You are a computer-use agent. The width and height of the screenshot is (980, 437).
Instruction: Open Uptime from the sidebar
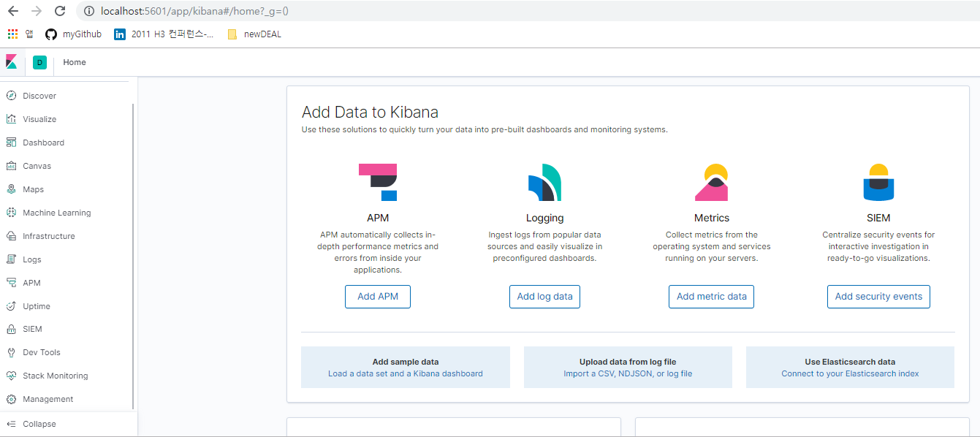coord(36,306)
